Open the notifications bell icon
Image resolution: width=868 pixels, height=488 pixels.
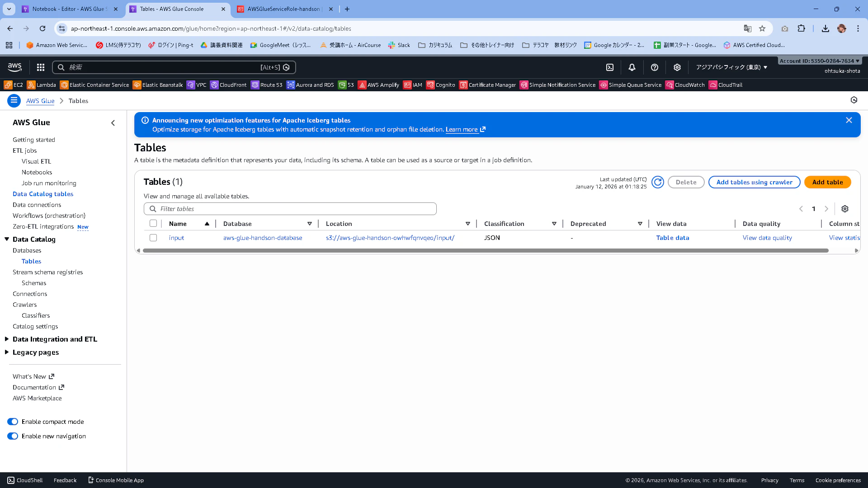[x=632, y=67]
